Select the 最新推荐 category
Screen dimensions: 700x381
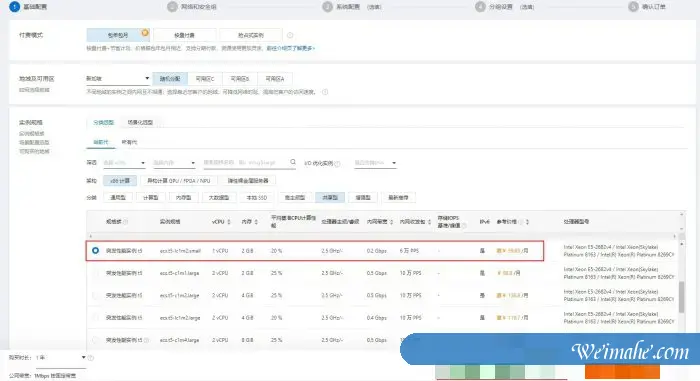click(x=399, y=197)
